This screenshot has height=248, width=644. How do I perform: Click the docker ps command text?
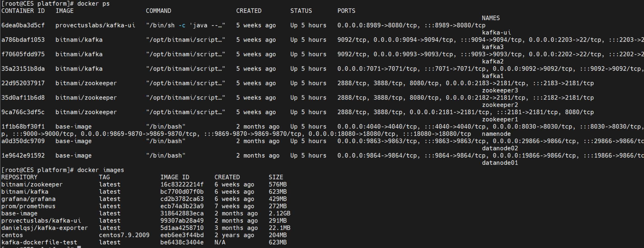(93, 4)
